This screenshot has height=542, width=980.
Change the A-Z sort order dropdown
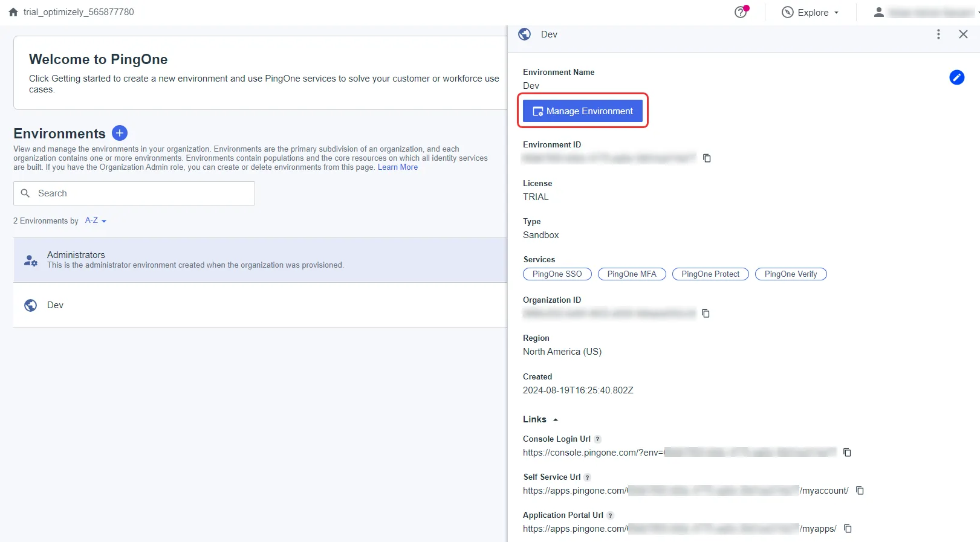pos(96,221)
